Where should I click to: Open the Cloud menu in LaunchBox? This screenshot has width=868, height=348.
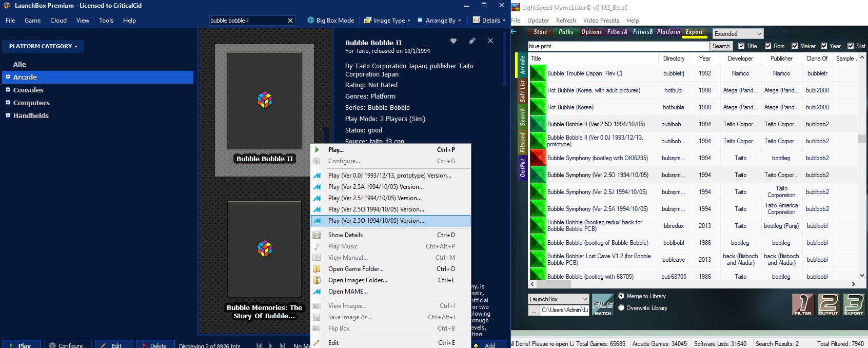(x=58, y=21)
